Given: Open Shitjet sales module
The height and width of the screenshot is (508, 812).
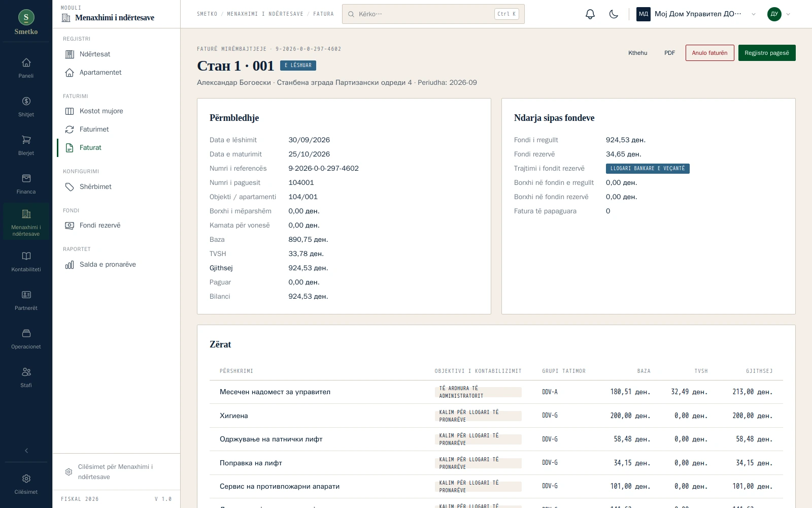Looking at the screenshot, I should click(x=26, y=107).
